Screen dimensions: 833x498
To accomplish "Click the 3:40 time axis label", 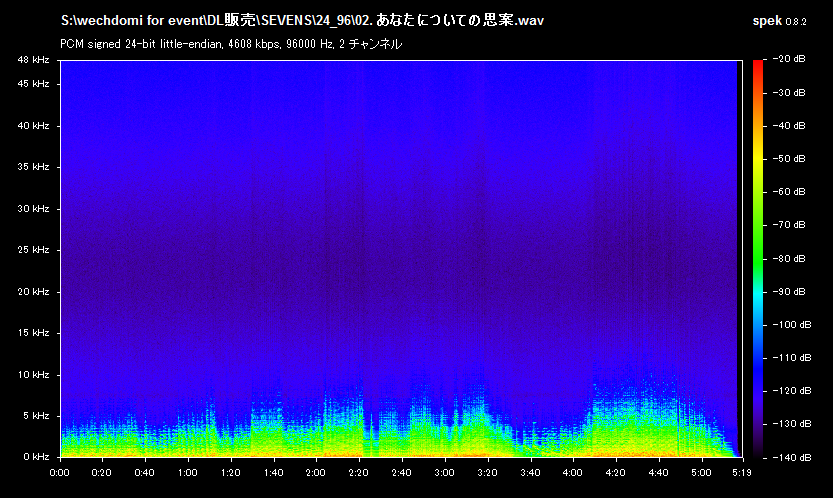I will point(530,473).
